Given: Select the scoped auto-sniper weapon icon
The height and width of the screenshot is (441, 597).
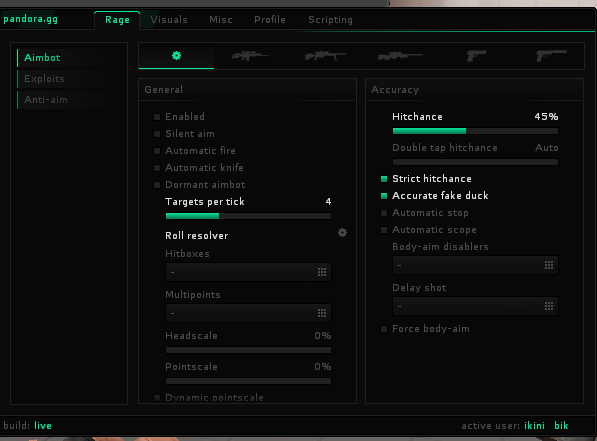Looking at the screenshot, I should coord(250,56).
